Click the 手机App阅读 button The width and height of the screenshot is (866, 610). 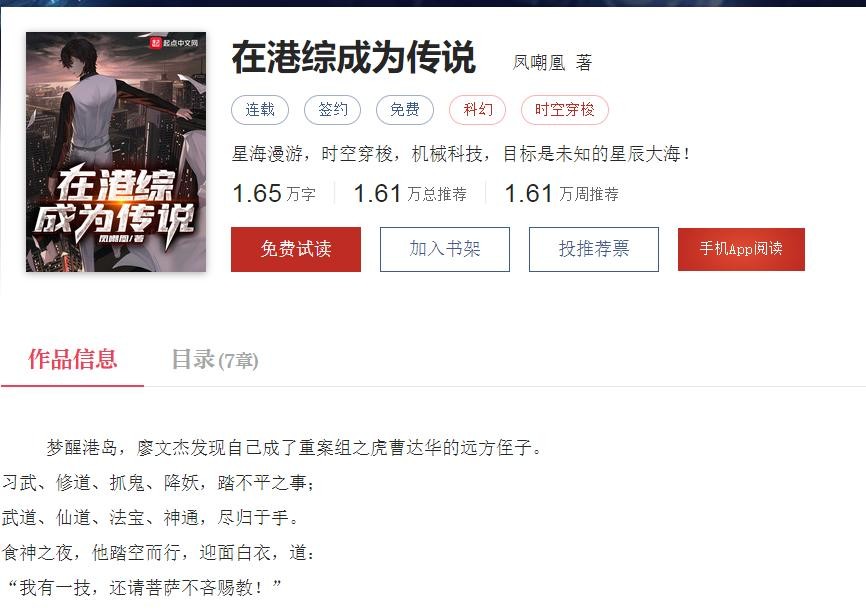[741, 249]
